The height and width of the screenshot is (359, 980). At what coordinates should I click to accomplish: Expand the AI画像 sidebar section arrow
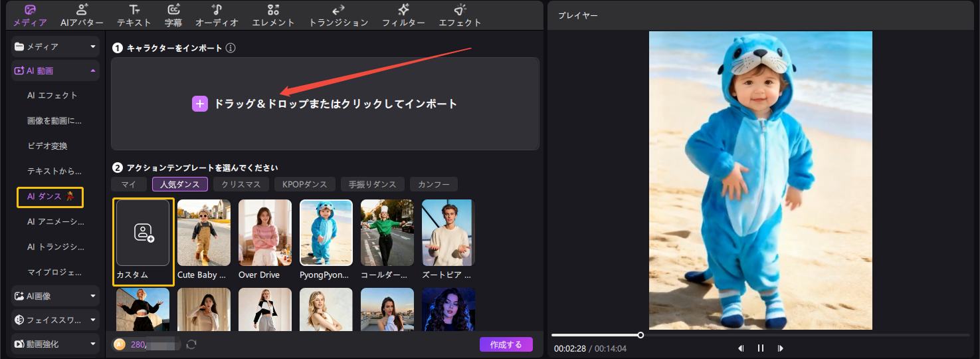(93, 296)
